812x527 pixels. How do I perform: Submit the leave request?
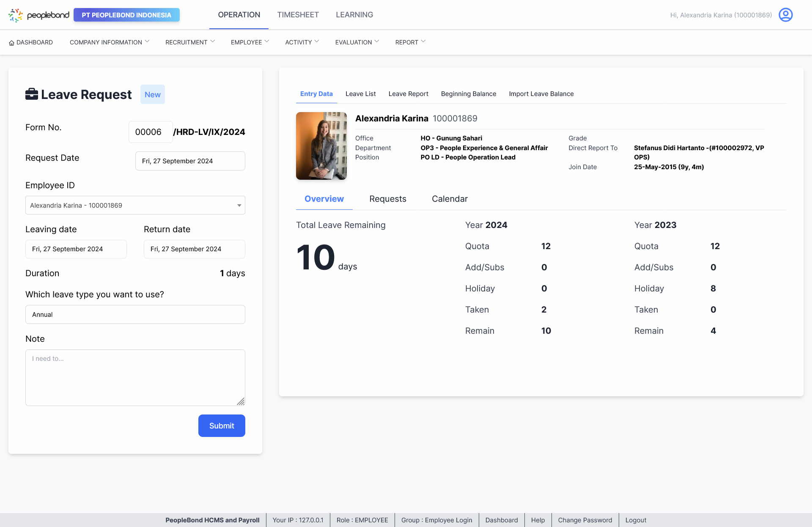(222, 425)
